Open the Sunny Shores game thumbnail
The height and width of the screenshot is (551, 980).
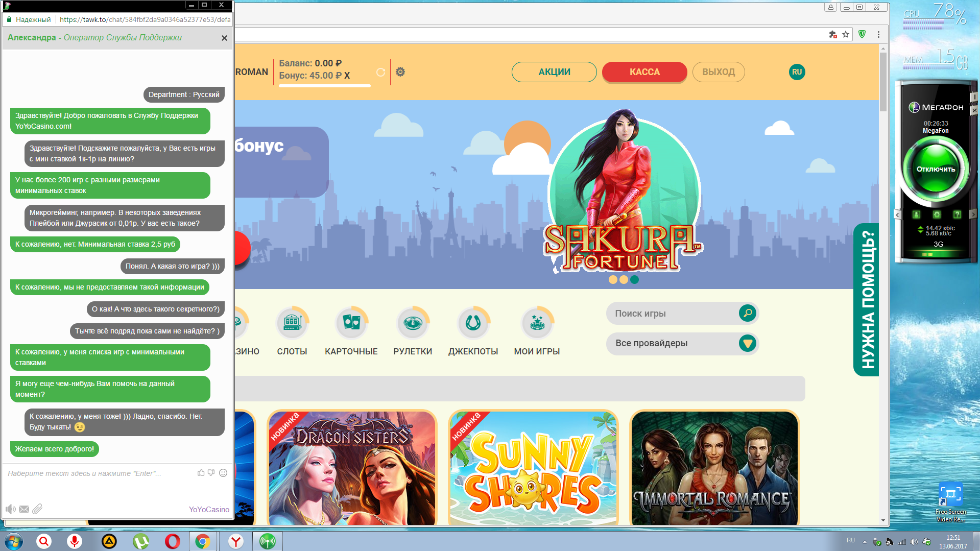(533, 468)
